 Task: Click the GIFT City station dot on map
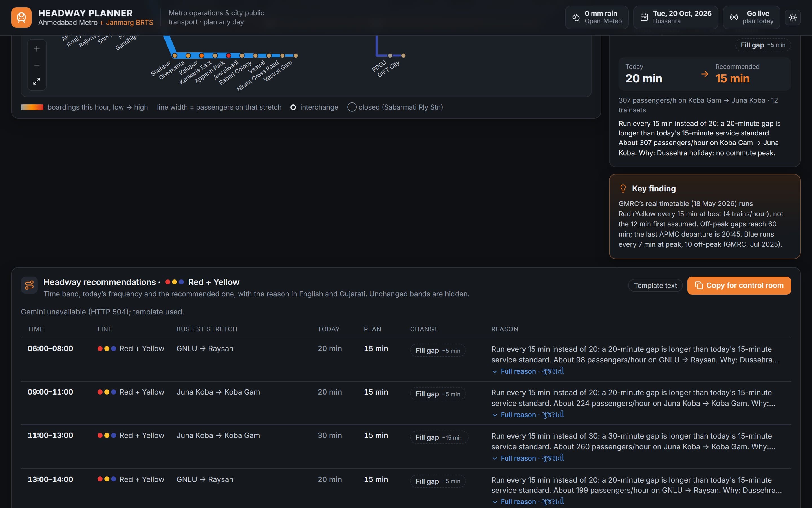(x=403, y=55)
